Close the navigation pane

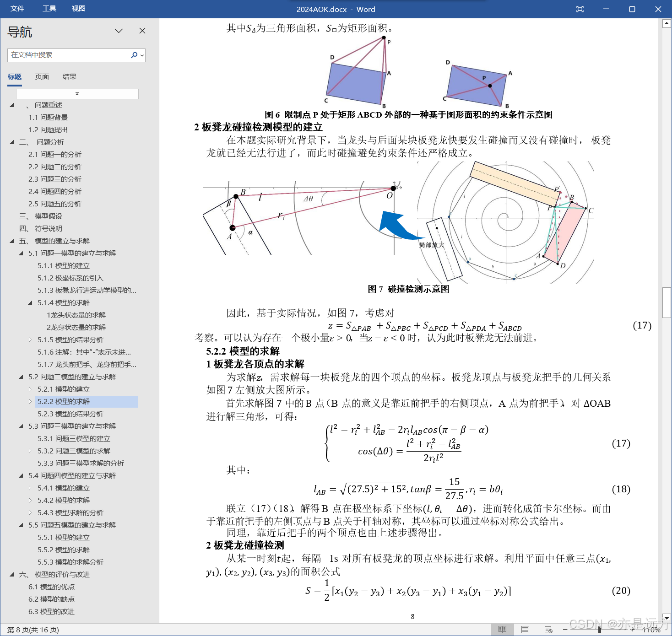click(142, 31)
